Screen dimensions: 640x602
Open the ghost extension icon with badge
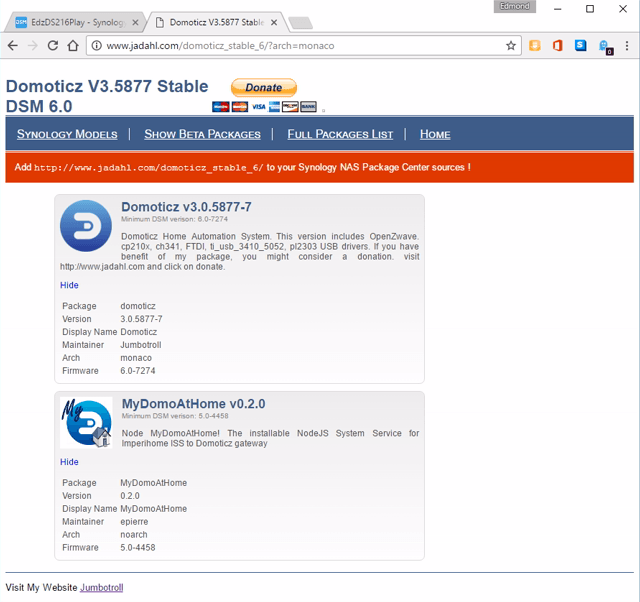coord(605,47)
